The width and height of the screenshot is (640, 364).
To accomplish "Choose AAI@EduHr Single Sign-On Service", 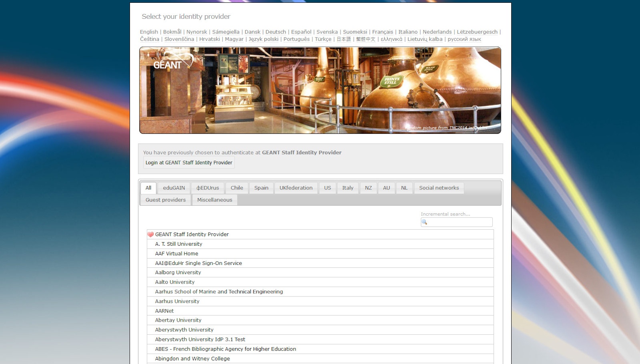I will coord(320,263).
